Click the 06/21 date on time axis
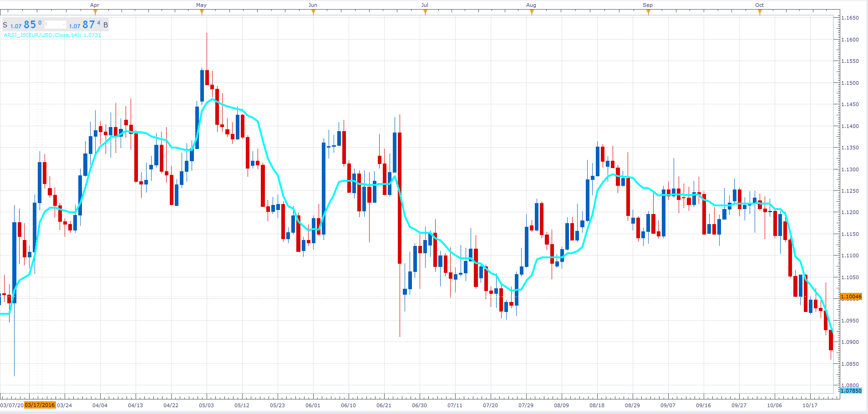The image size is (868, 414). 384,405
